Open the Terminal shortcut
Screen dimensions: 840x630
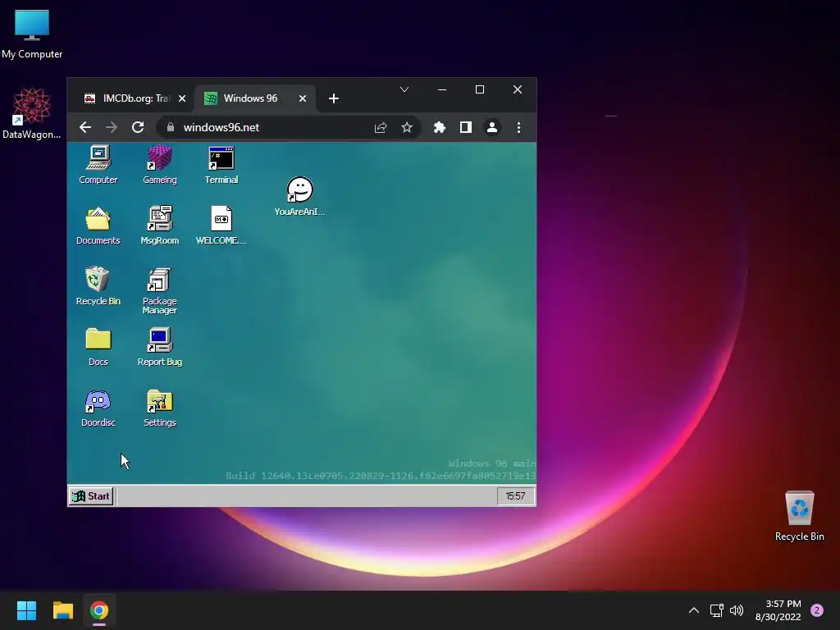(221, 164)
